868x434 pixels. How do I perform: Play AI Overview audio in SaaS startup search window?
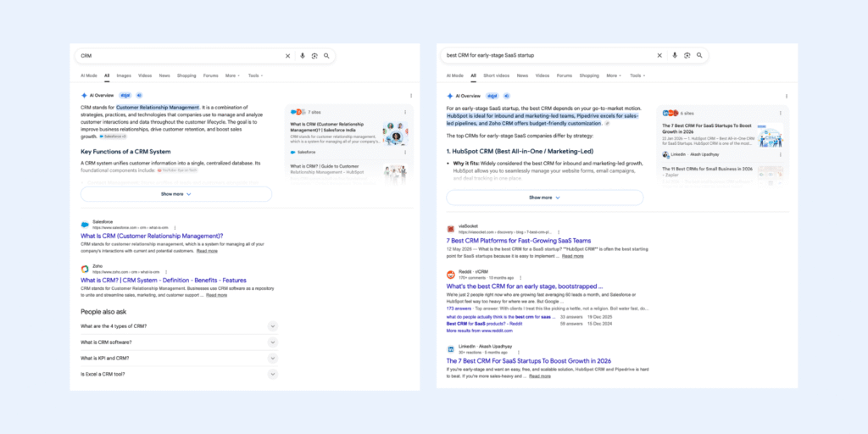pyautogui.click(x=507, y=96)
